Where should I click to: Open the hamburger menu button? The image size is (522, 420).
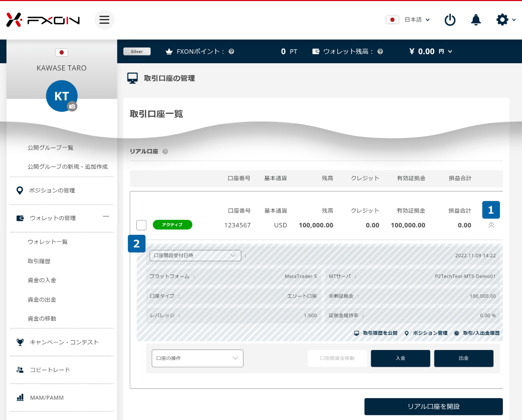click(104, 20)
